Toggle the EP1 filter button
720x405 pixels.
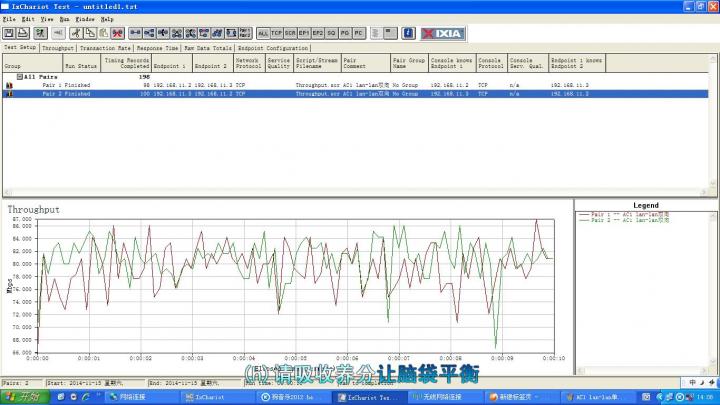pos(304,33)
